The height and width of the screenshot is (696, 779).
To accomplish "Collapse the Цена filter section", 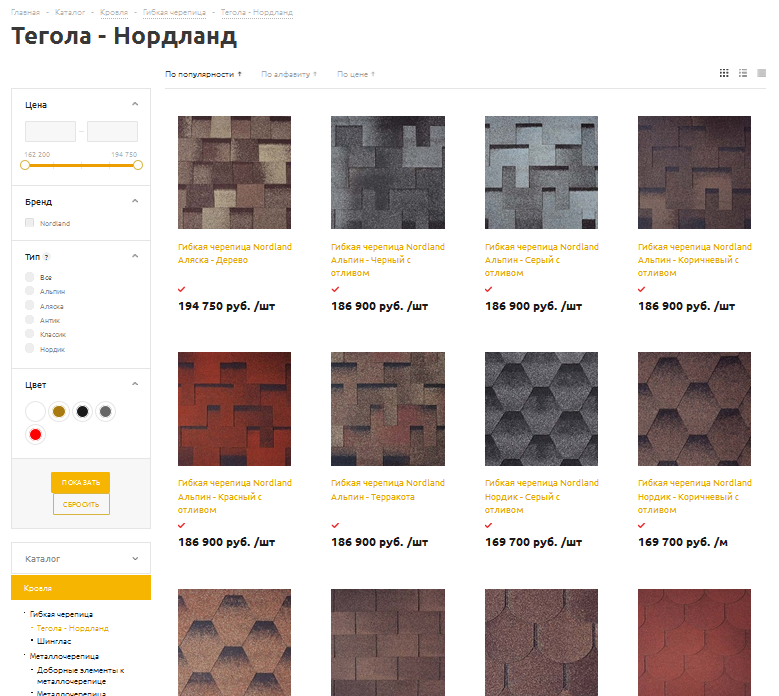I will pos(135,104).
